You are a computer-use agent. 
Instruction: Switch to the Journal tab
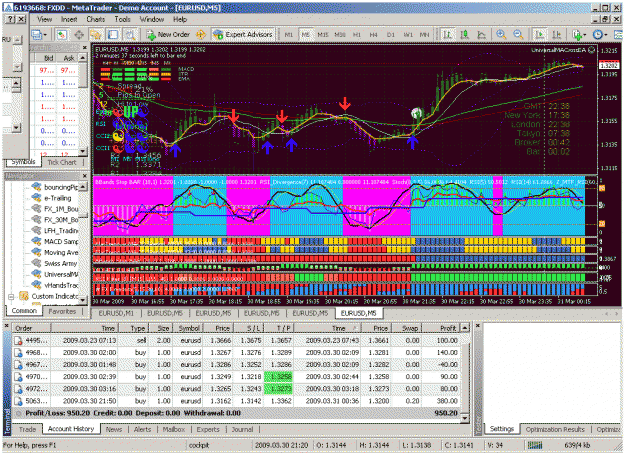(242, 429)
